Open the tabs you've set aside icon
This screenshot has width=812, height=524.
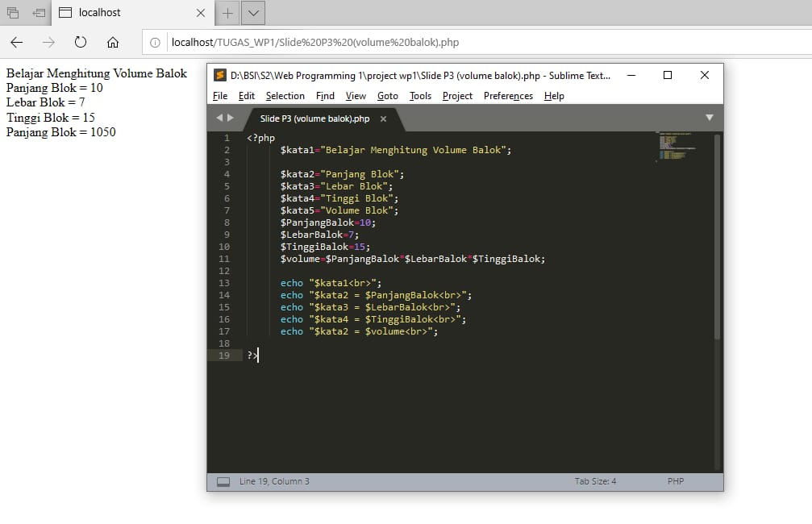point(13,13)
